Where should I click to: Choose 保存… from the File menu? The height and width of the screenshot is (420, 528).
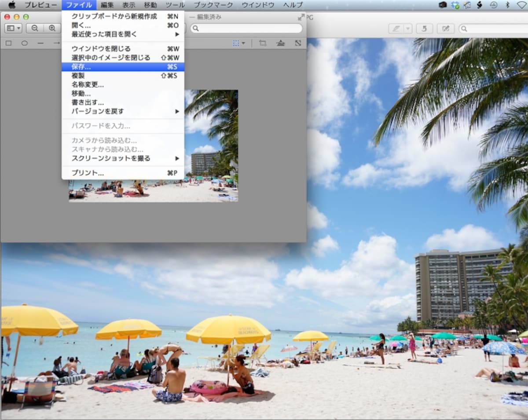123,67
